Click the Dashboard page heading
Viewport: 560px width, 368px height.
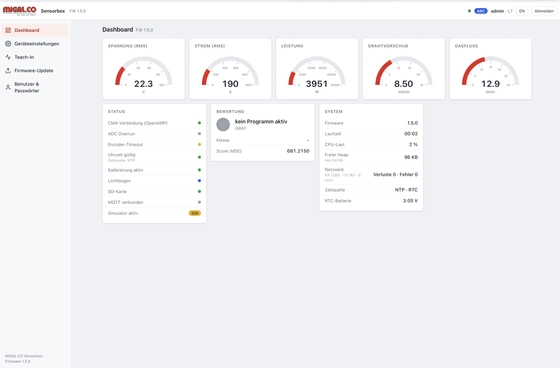point(118,30)
